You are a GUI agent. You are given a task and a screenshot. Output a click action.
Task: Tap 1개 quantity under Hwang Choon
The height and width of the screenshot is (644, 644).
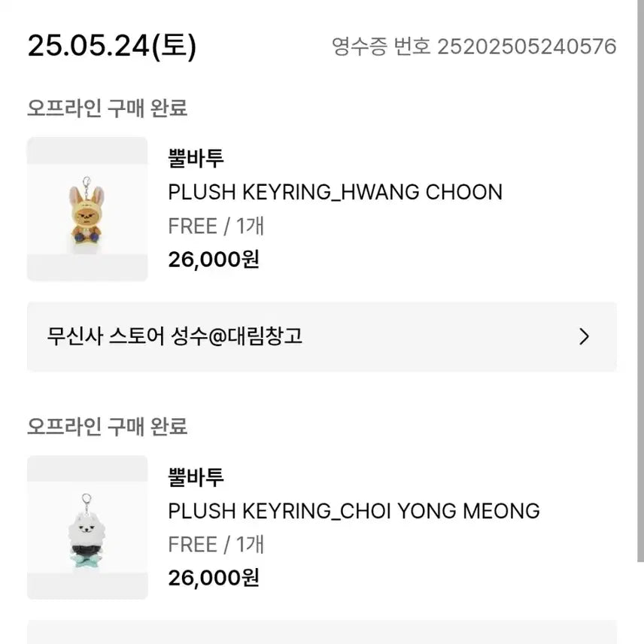pos(250,226)
